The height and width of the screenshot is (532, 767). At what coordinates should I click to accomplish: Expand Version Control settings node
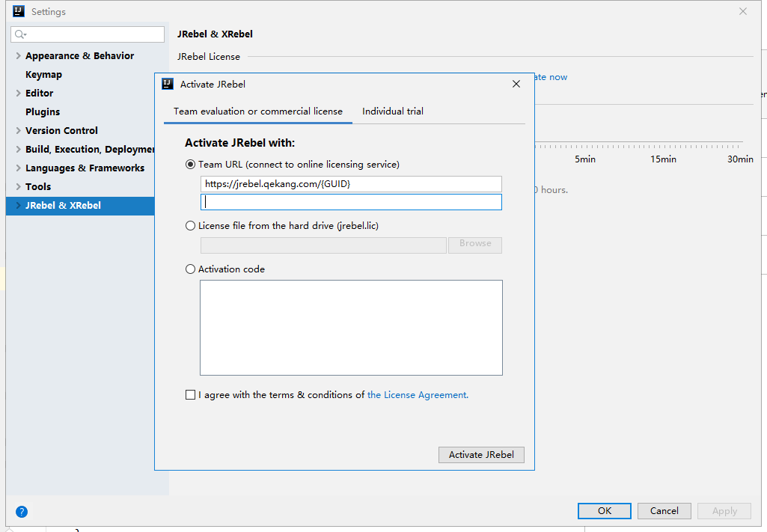pos(18,130)
